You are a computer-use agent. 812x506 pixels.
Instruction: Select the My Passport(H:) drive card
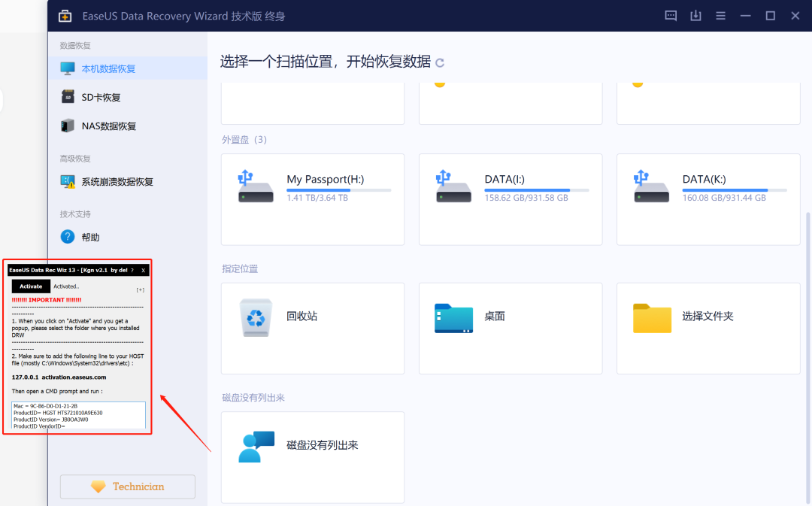pos(313,199)
